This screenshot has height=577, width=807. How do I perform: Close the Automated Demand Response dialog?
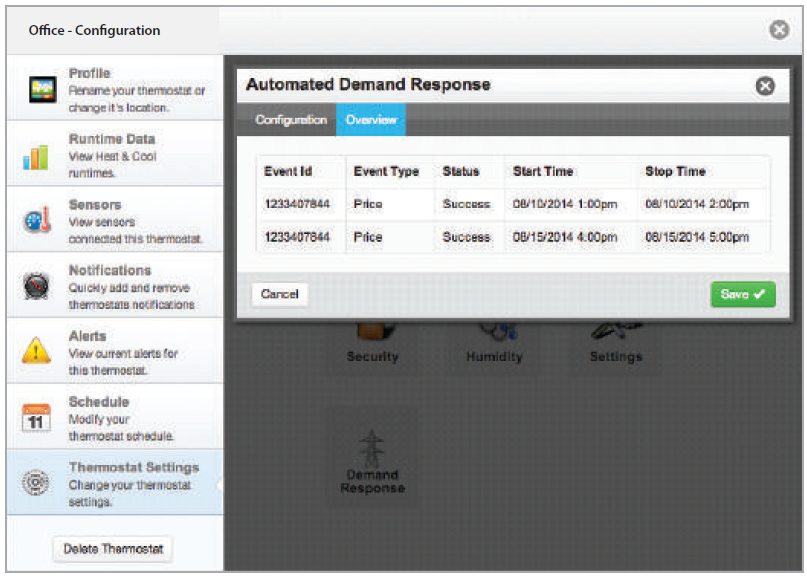[x=765, y=86]
